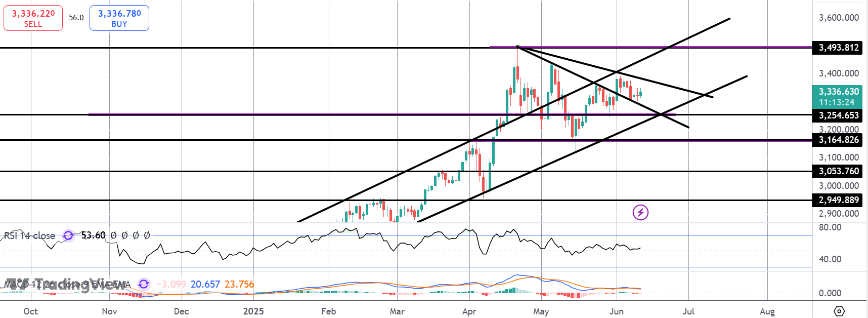Click the blue MACD value 20.657

point(205,285)
